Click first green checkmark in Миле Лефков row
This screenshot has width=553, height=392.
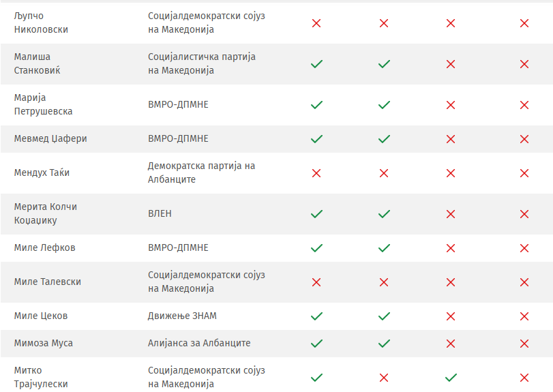pos(316,248)
